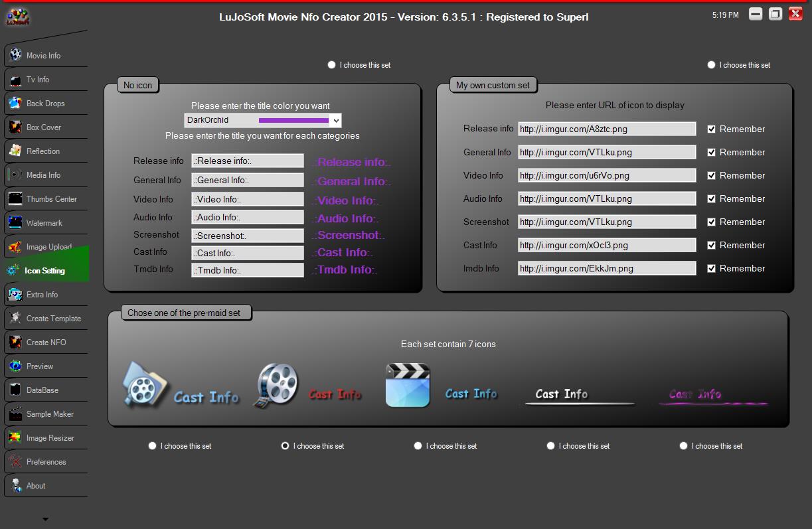Image resolution: width=812 pixels, height=529 pixels.
Task: Click the General Info title field
Action: coord(248,180)
